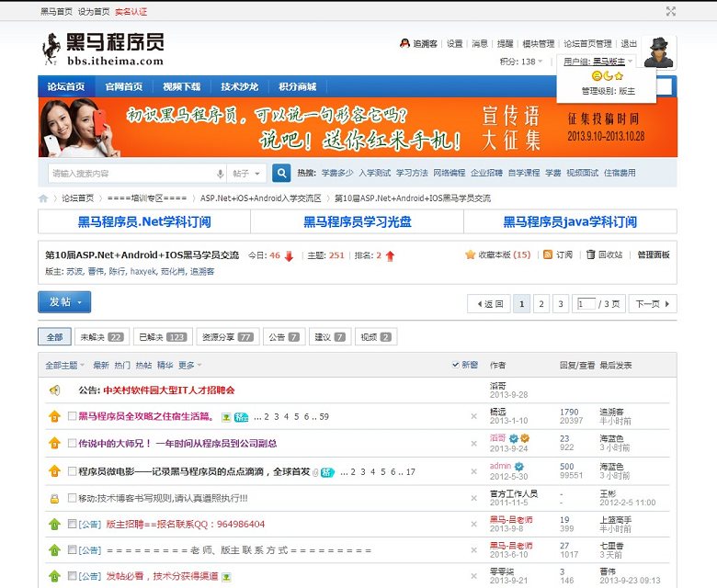Open the 黑马程序员学习光盘 link
The height and width of the screenshot is (588, 717).
click(358, 221)
